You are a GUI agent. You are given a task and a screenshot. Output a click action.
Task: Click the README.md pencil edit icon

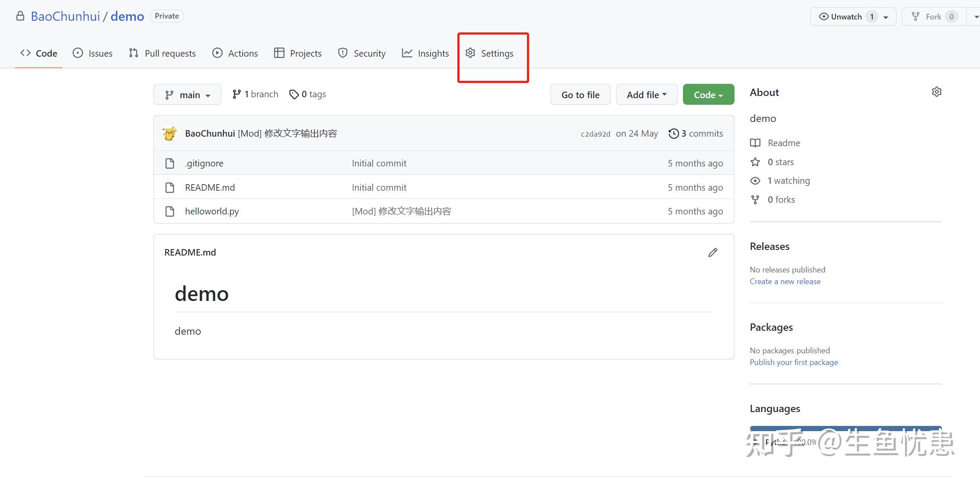712,253
